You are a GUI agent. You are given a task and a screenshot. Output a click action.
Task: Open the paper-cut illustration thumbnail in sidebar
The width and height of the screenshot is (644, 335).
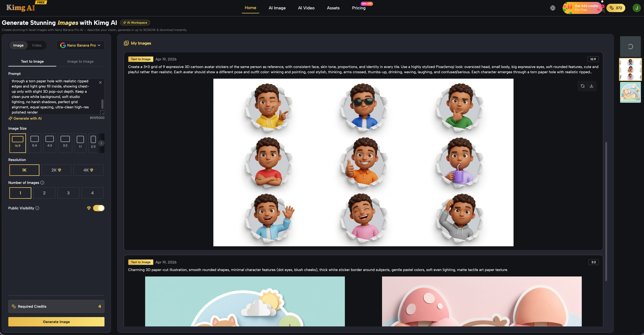coord(630,92)
